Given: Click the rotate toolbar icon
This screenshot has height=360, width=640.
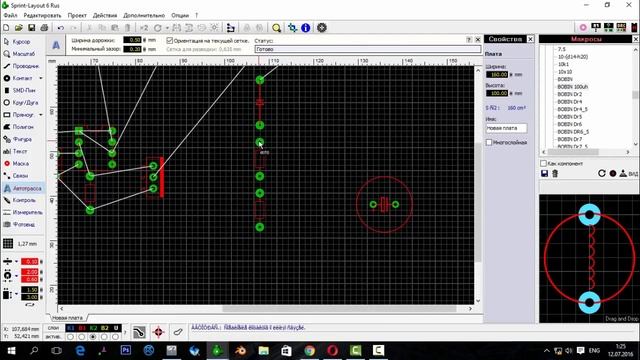Looking at the screenshot, I should (x=158, y=28).
